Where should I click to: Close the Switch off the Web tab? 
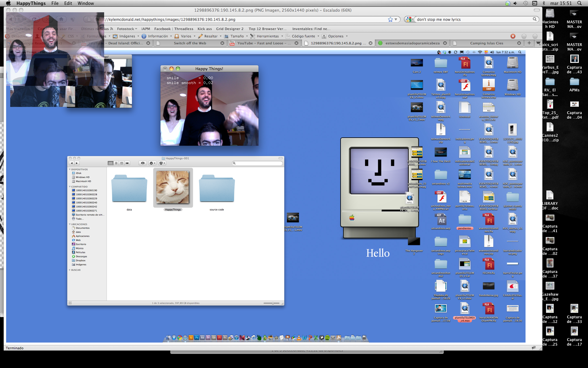pos(222,43)
